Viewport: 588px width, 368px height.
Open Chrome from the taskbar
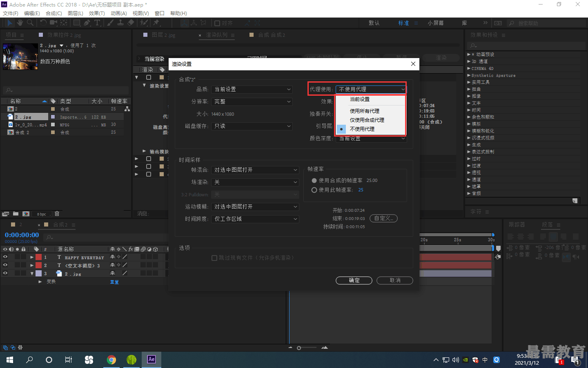(x=111, y=359)
